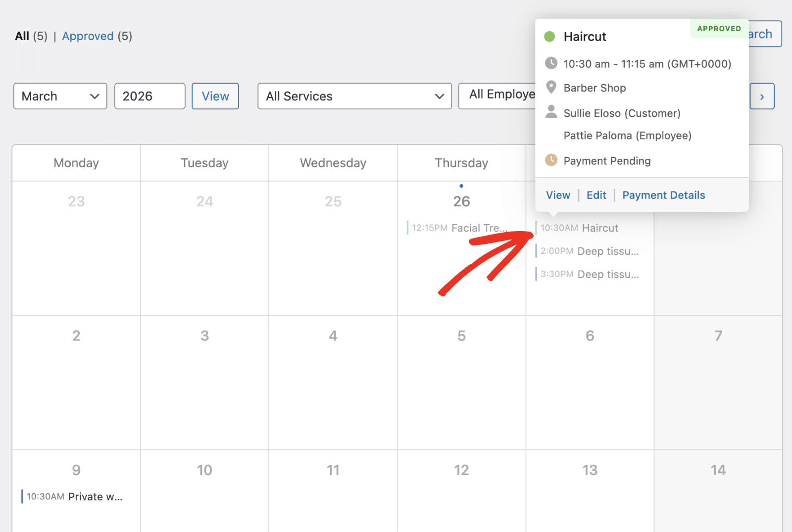
Task: Click the location pin icon by Barber Shop
Action: [x=550, y=88]
